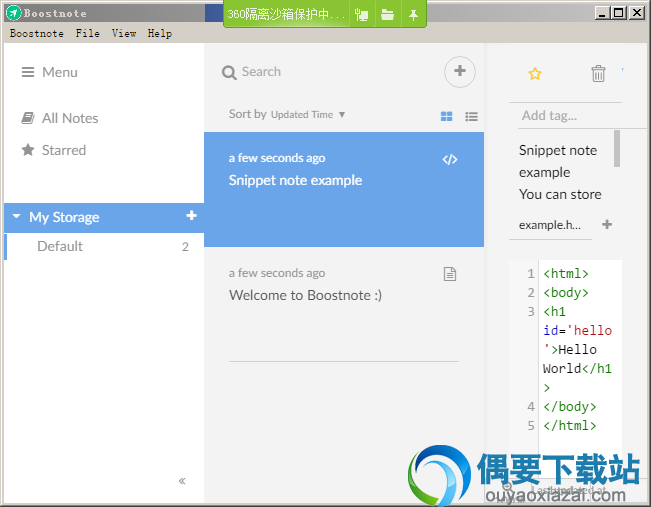
Task: Delete note with trash icon
Action: tap(598, 73)
